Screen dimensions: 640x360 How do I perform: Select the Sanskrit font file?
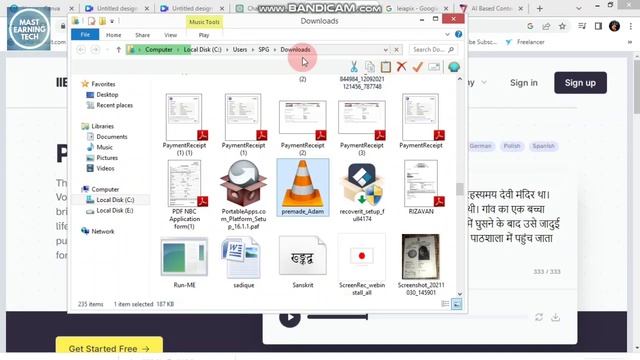[302, 261]
